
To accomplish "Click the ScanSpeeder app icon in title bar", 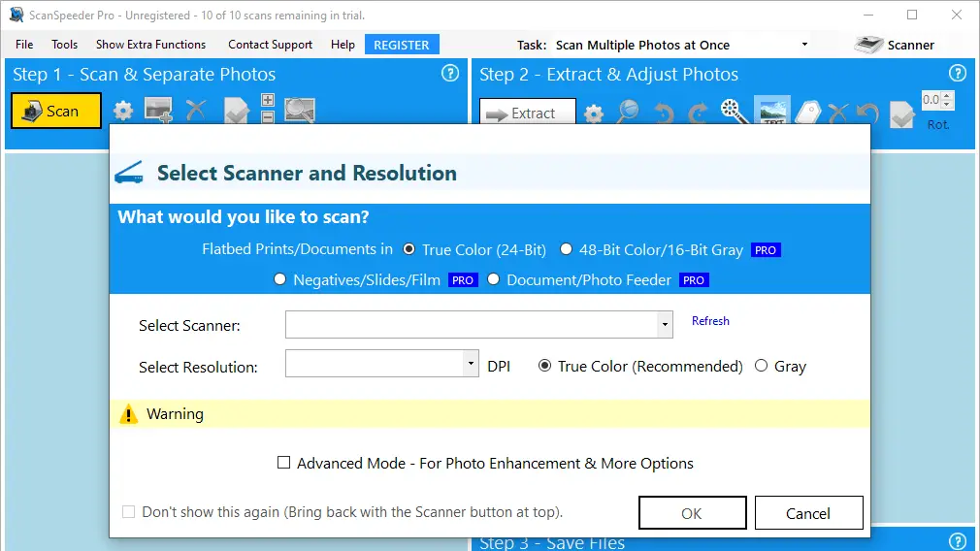I will pos(16,15).
